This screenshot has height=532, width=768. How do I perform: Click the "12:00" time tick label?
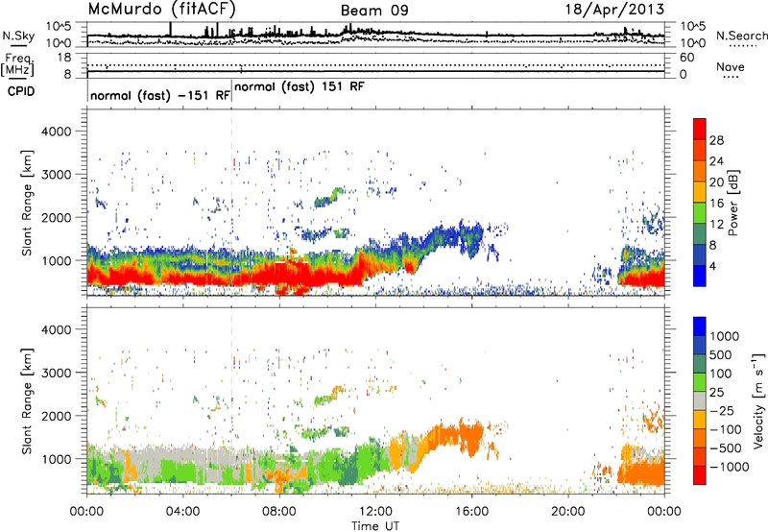(x=374, y=512)
